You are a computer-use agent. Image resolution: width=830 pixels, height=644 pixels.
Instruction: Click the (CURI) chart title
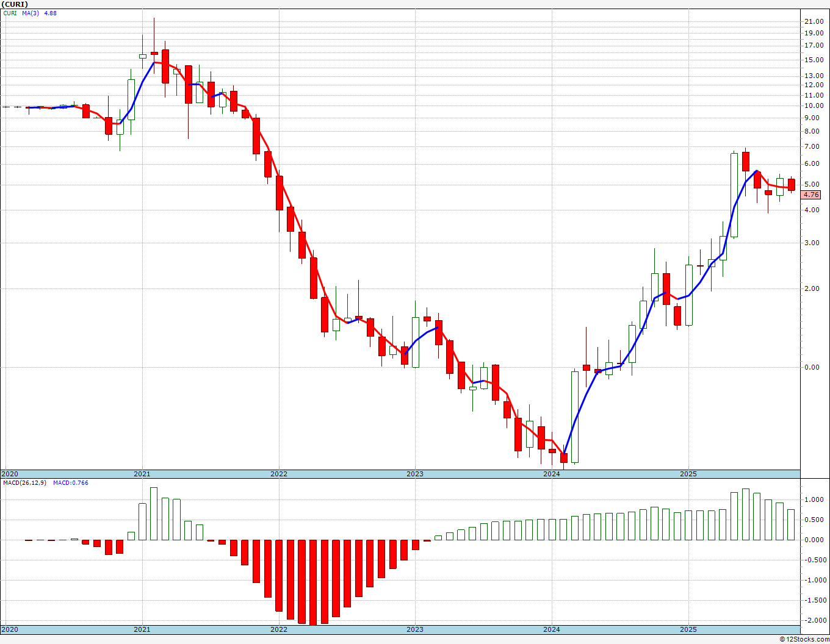pos(15,4)
